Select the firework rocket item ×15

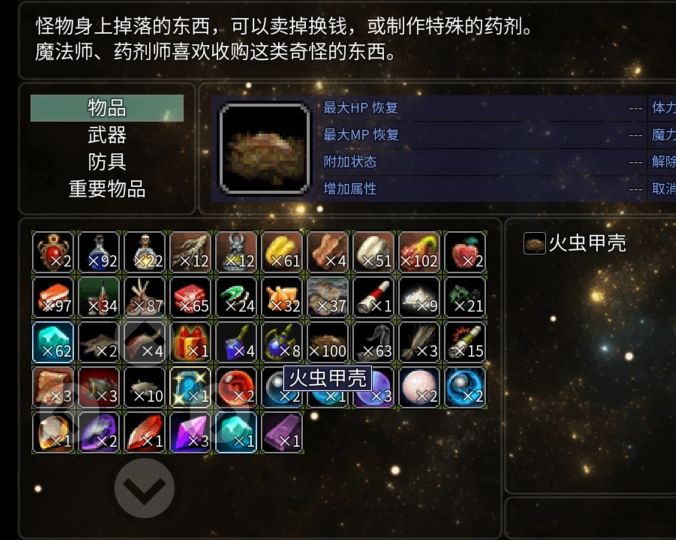(465, 343)
